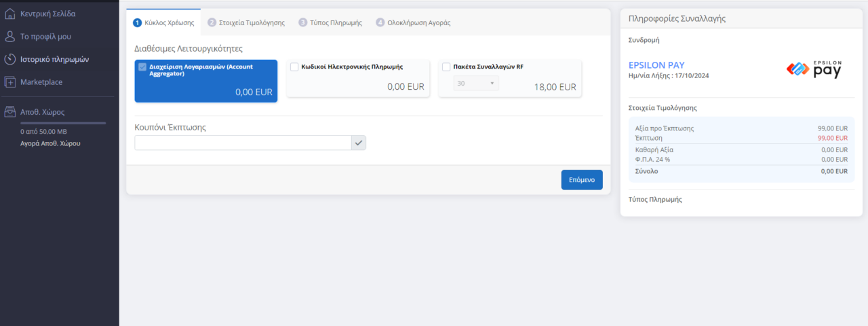Switch to the Στοιχεία Τιμολόγησης tab

[x=246, y=22]
